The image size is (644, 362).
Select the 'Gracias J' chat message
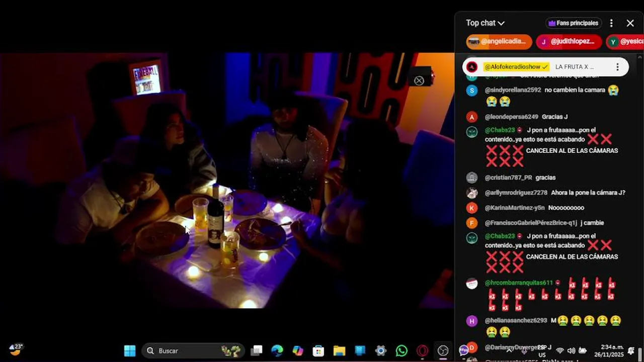coord(554,117)
